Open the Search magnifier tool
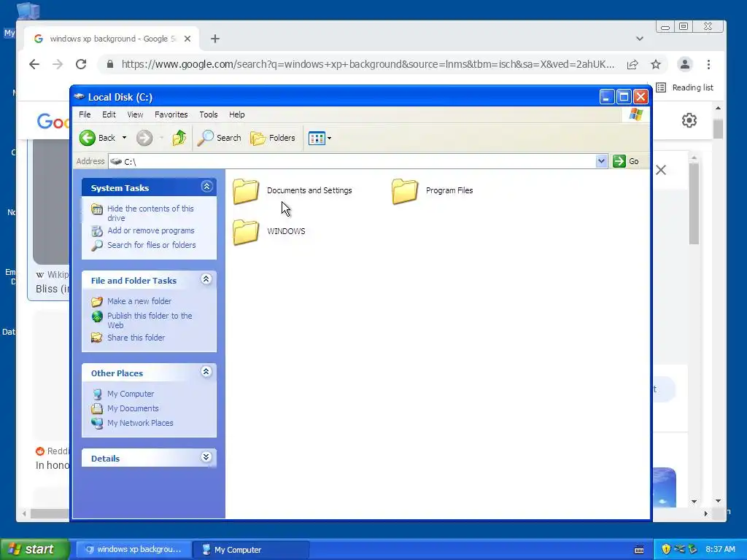 (205, 138)
